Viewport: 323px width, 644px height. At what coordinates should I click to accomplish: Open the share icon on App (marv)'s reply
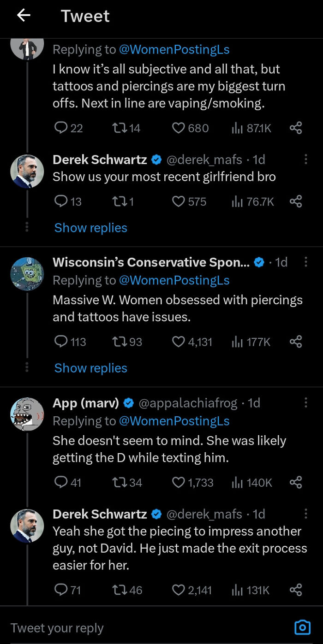point(296,482)
